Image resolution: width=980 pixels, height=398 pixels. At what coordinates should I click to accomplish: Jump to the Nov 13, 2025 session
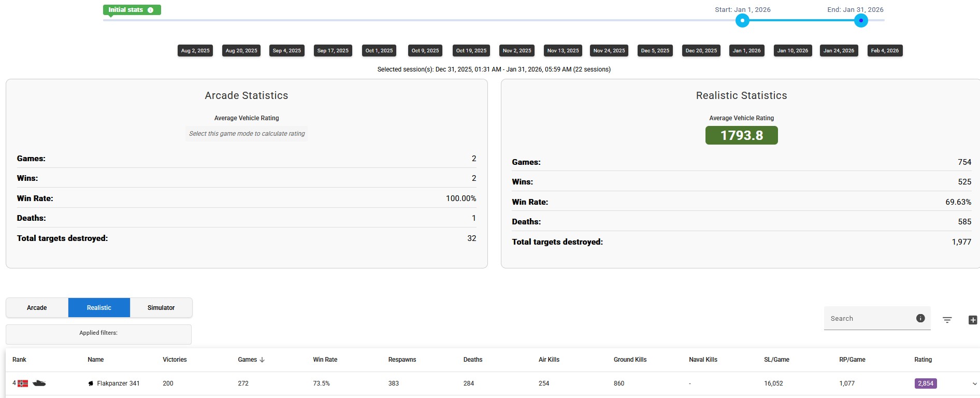563,51
